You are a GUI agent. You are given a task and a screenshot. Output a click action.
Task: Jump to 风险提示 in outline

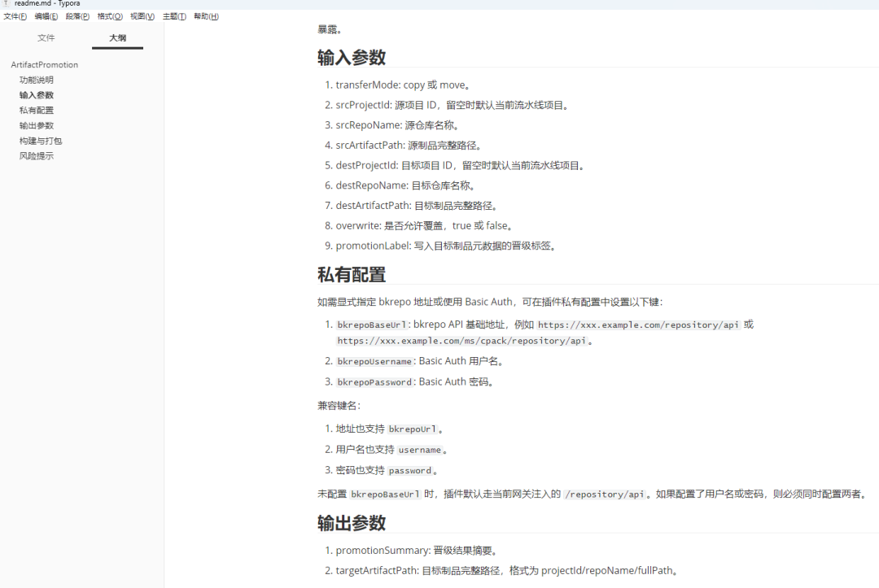click(37, 155)
